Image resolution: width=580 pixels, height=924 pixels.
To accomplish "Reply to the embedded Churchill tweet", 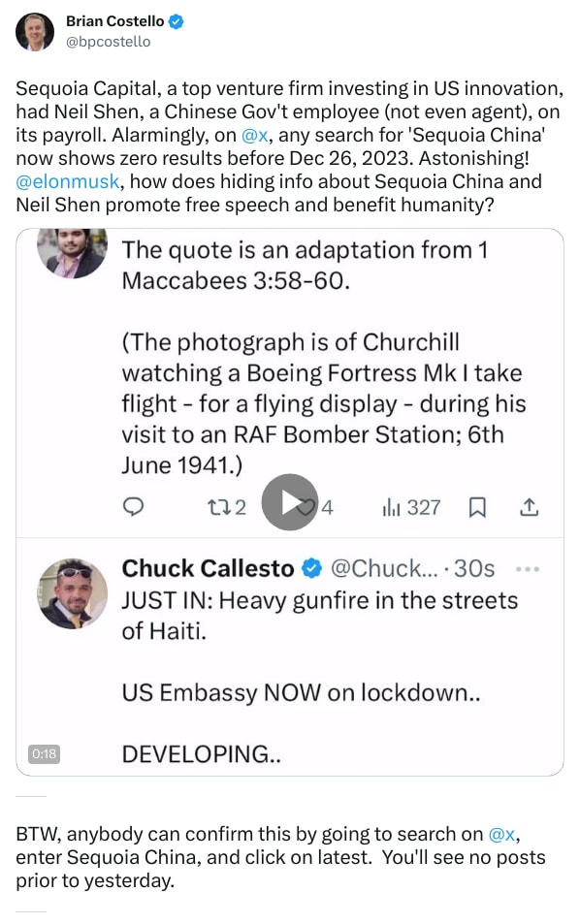I will (x=134, y=506).
